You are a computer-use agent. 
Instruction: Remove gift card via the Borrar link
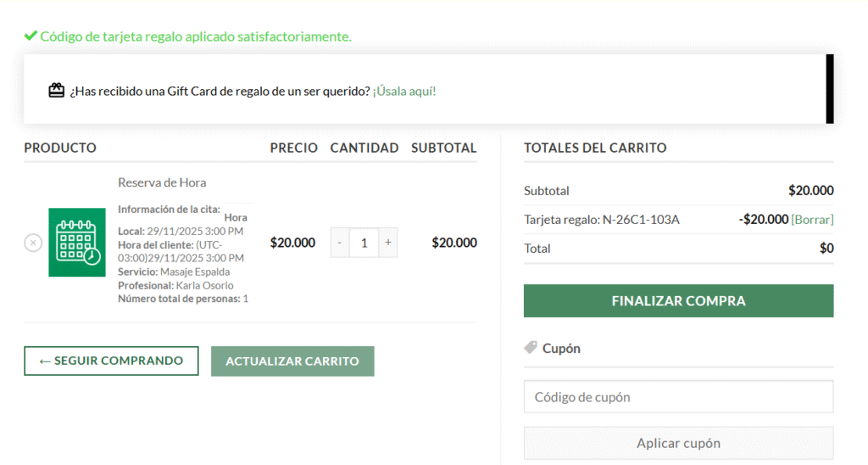pyautogui.click(x=812, y=220)
